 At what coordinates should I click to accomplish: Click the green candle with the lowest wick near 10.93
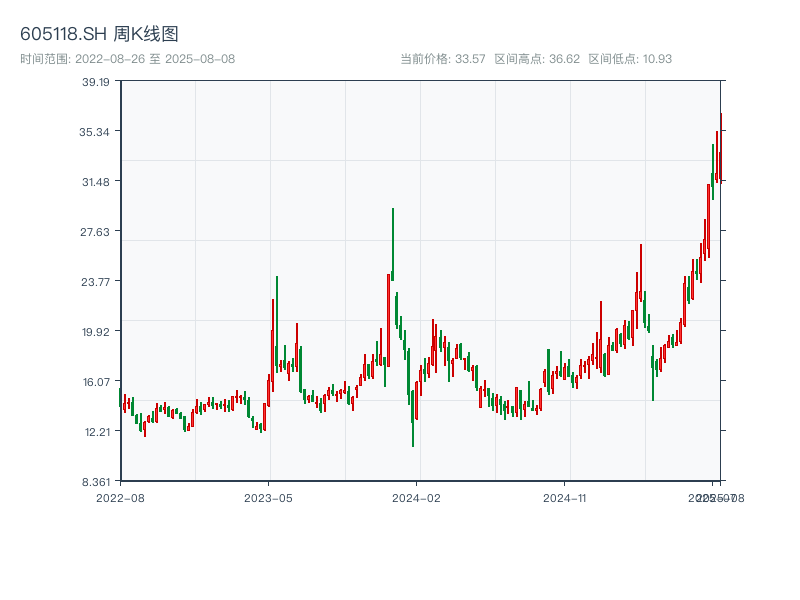(413, 418)
